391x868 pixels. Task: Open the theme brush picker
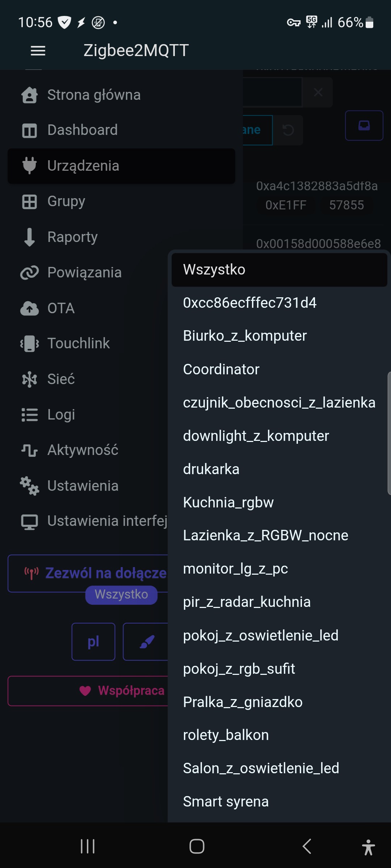coord(147,642)
